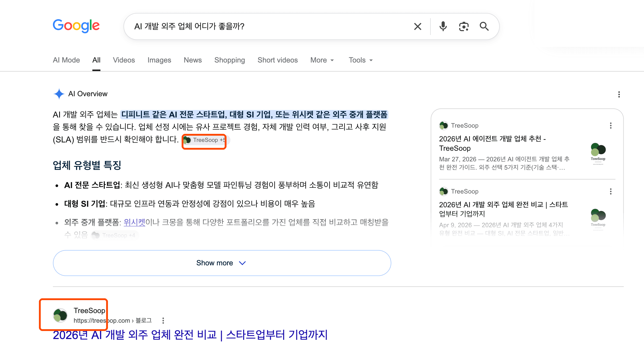Open options for the AI 에이전트 source card
This screenshot has height=345, width=644.
click(x=611, y=126)
